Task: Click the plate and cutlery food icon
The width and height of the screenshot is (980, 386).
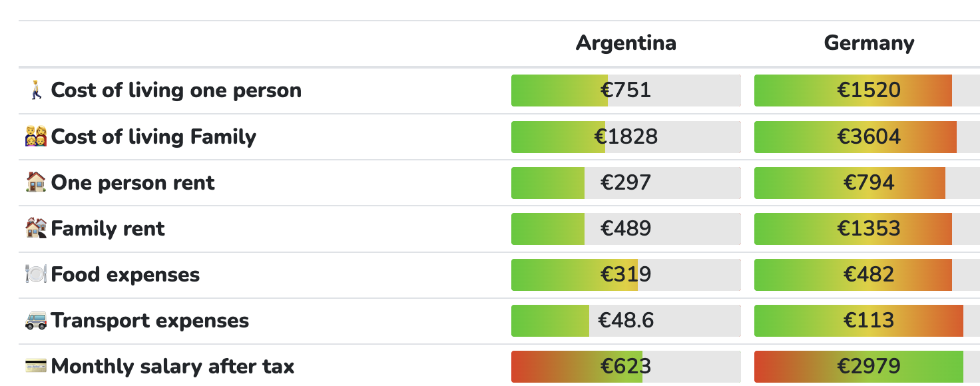Action: pos(36,274)
